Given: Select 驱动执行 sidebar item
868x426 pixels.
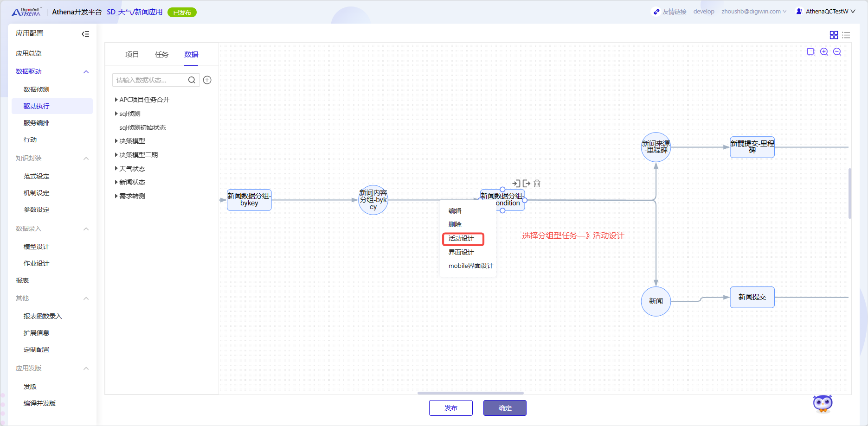Looking at the screenshot, I should (52, 106).
